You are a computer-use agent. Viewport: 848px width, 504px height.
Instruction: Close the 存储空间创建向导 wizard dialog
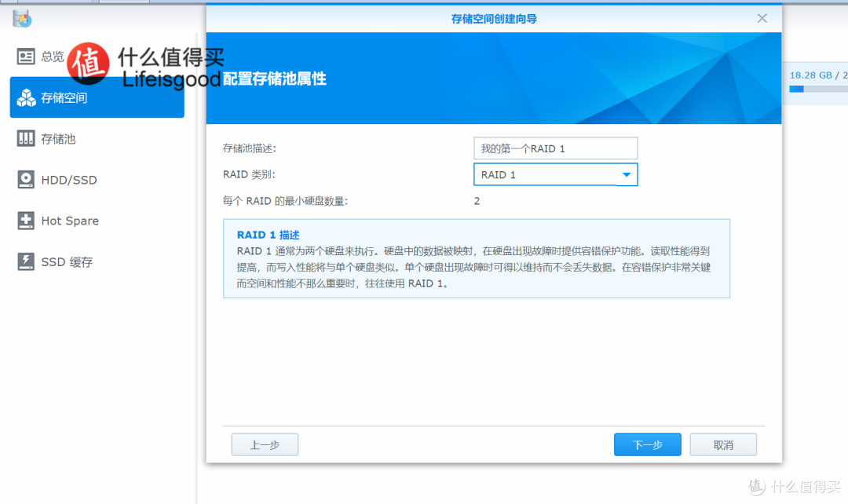[x=762, y=18]
